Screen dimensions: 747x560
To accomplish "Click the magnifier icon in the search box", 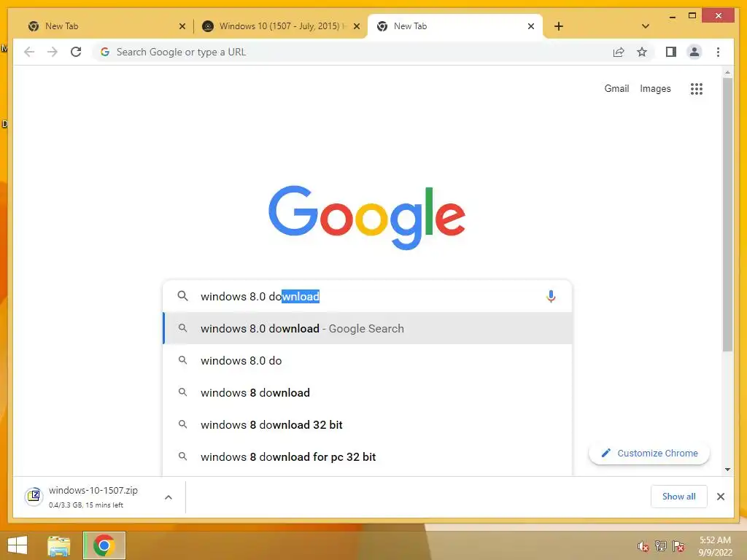I will pos(182,296).
